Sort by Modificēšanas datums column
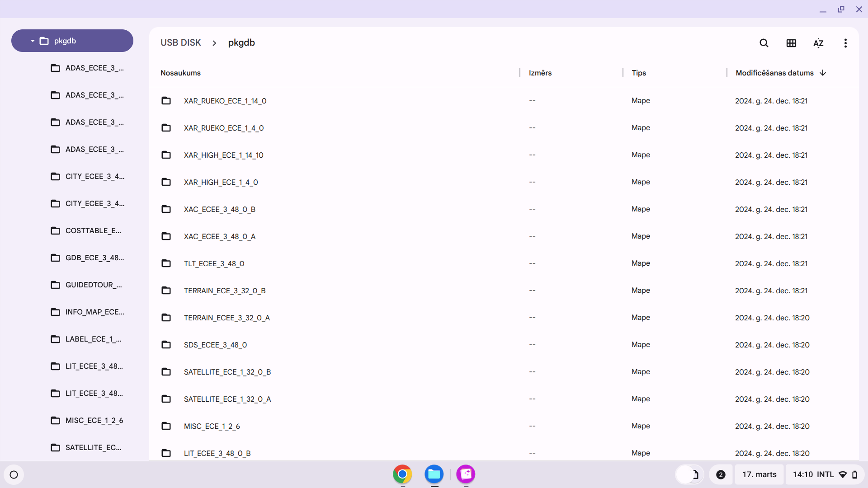The height and width of the screenshot is (488, 868). pyautogui.click(x=774, y=73)
